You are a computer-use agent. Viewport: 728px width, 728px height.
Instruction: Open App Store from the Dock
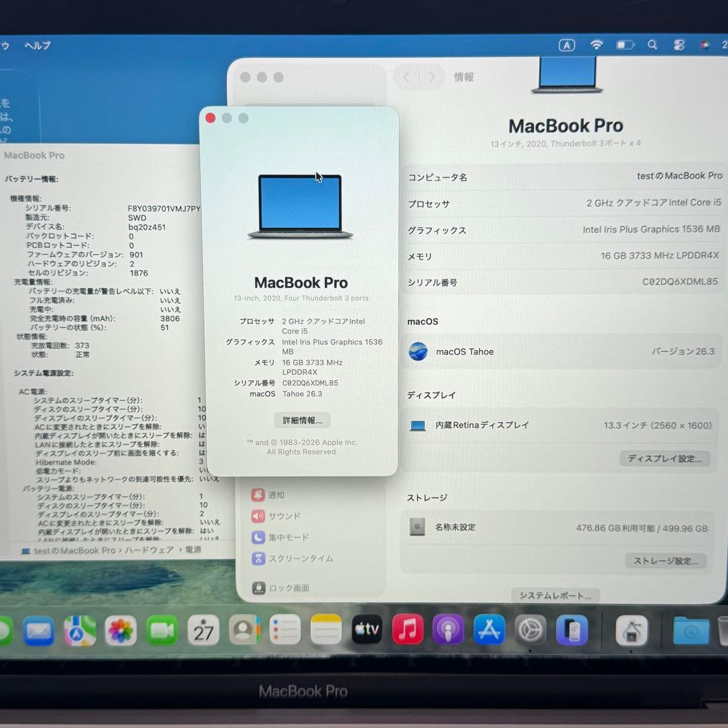click(x=489, y=630)
